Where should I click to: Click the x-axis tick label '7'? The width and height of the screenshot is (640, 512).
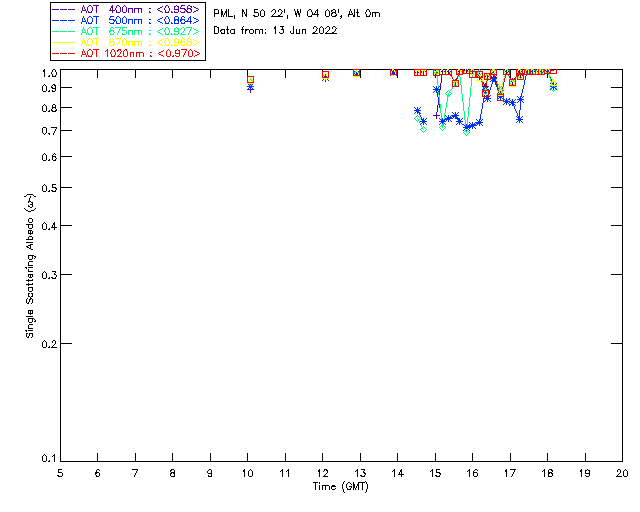click(135, 473)
